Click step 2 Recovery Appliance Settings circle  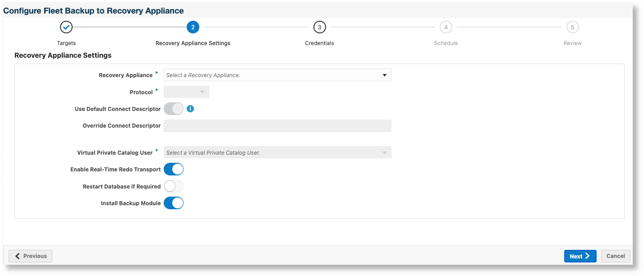coord(193,28)
